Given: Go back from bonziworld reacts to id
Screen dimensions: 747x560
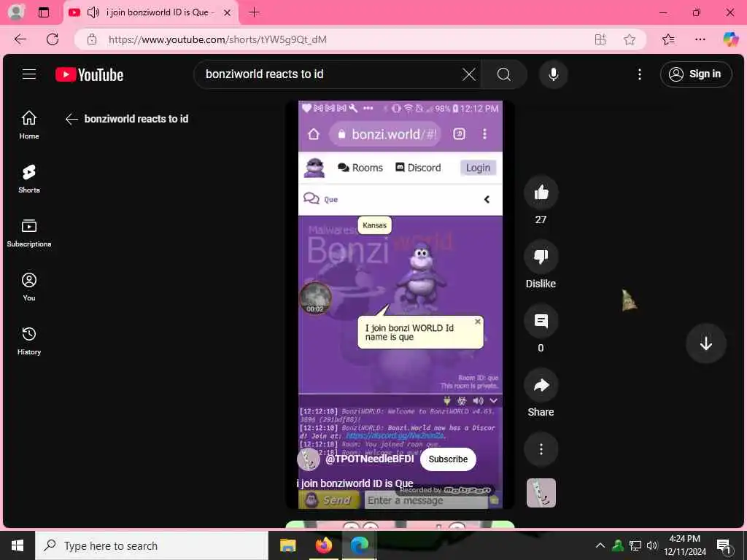Looking at the screenshot, I should [71, 119].
